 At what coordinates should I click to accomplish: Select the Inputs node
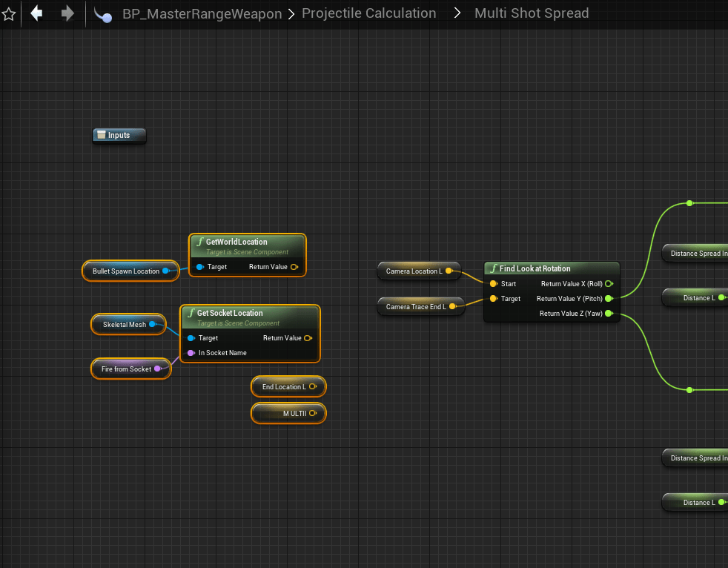point(119,135)
